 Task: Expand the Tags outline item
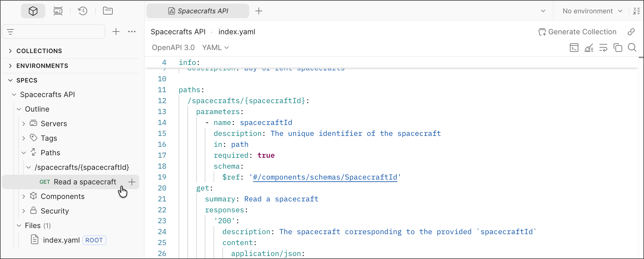(x=24, y=138)
